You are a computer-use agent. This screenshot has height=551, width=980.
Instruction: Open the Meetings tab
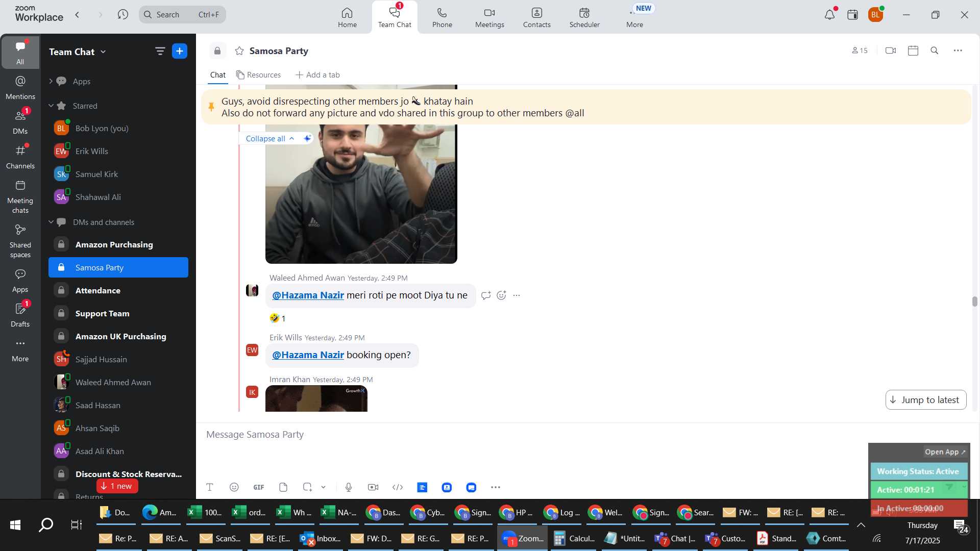[489, 17]
